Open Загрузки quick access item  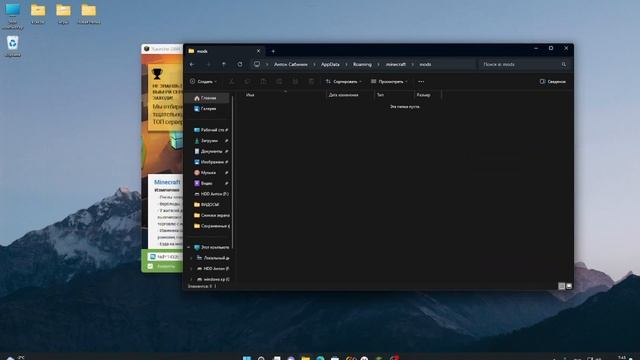210,140
